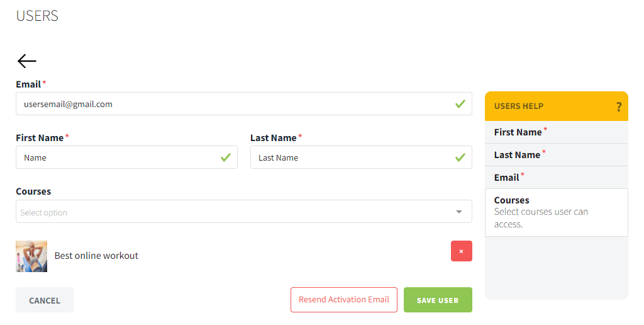Open the Courses Select option box
Viewport: 644px width, 325px height.
click(244, 212)
